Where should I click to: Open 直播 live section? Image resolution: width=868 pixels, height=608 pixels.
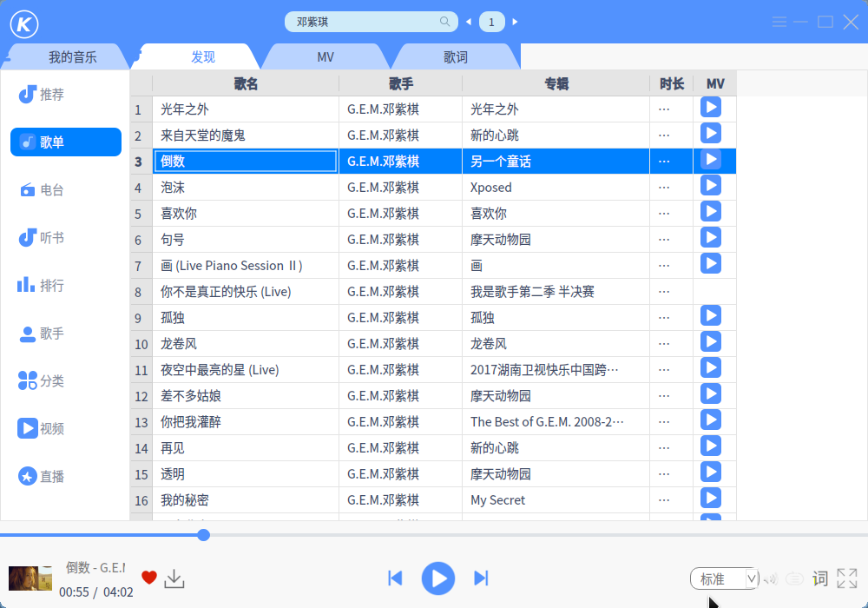coord(42,476)
